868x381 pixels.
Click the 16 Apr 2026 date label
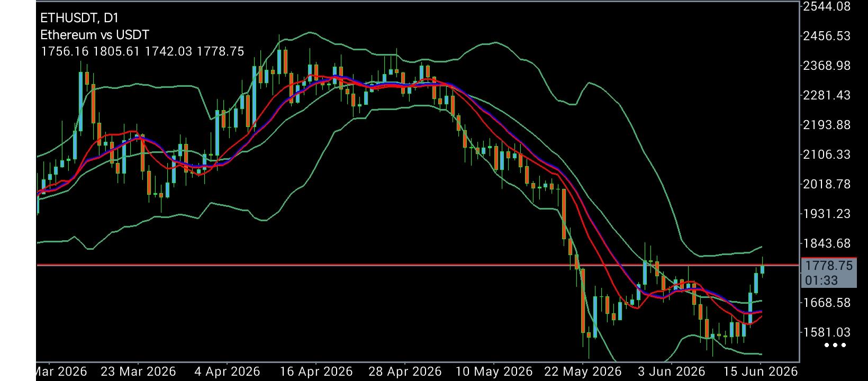click(x=316, y=371)
